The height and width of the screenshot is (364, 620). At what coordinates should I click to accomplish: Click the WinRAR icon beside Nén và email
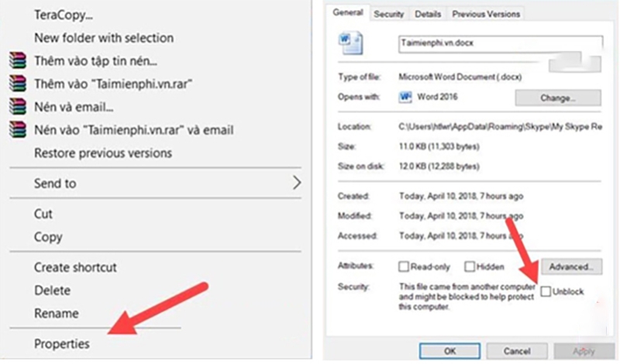point(17,106)
